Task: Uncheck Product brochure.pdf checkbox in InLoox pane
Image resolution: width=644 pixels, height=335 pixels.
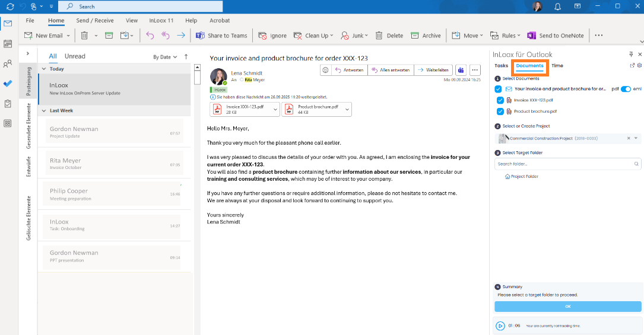Action: tap(500, 111)
